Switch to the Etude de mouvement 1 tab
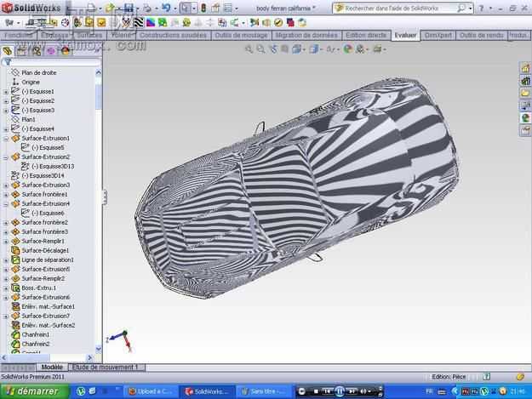The image size is (532, 399). coord(106,368)
